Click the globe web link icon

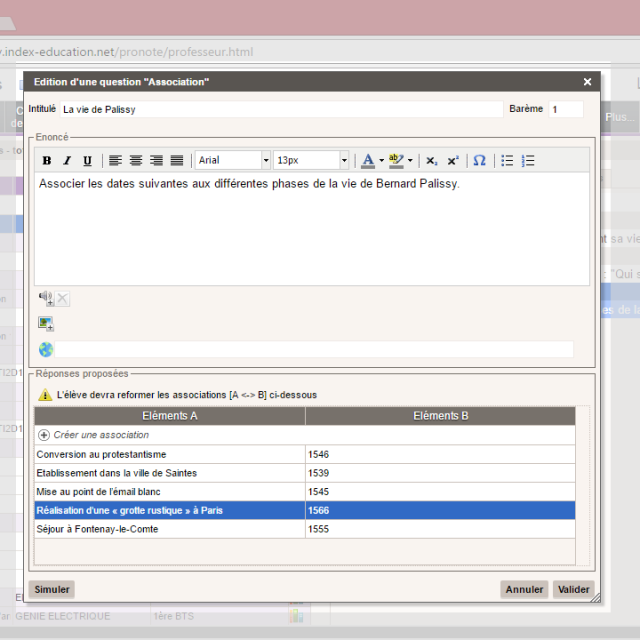[x=46, y=349]
